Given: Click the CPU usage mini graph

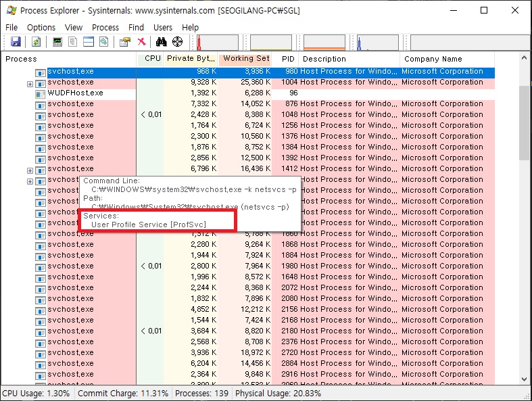Looking at the screenshot, I should click(x=218, y=43).
